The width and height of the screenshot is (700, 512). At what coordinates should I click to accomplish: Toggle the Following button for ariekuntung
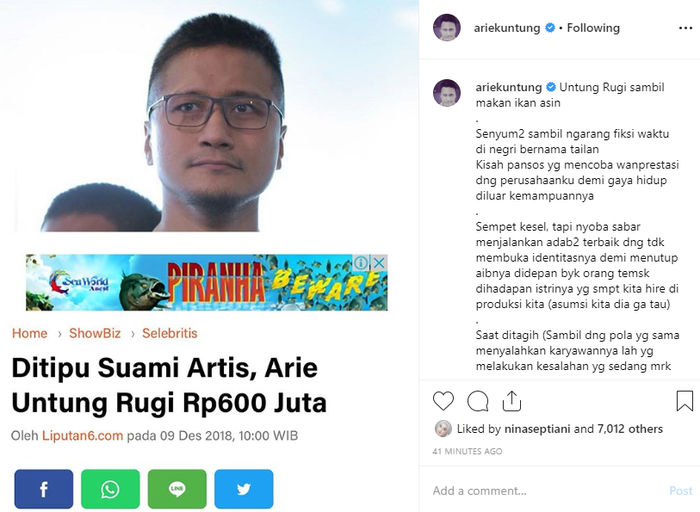click(x=593, y=28)
